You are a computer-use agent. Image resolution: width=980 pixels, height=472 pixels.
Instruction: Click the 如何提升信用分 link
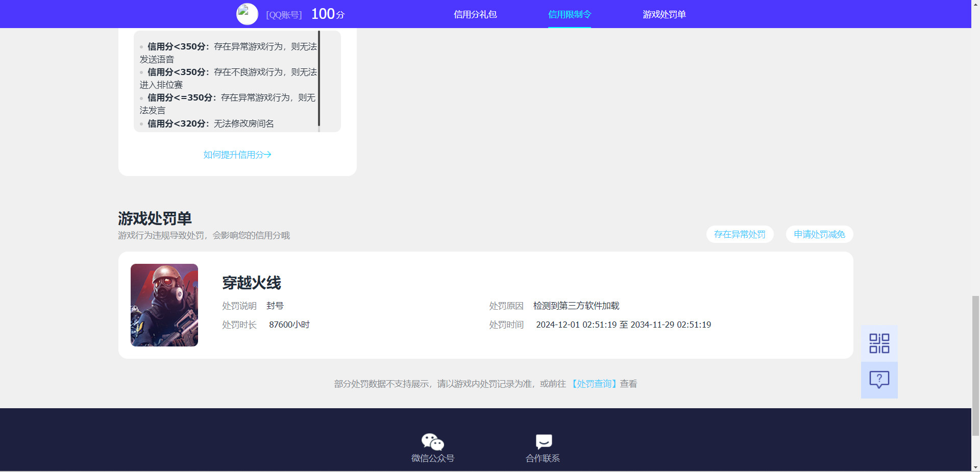pyautogui.click(x=237, y=155)
